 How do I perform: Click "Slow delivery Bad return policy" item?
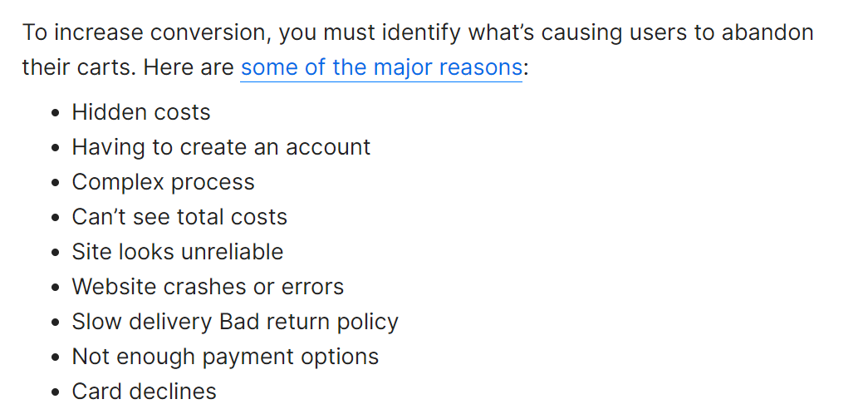(235, 322)
